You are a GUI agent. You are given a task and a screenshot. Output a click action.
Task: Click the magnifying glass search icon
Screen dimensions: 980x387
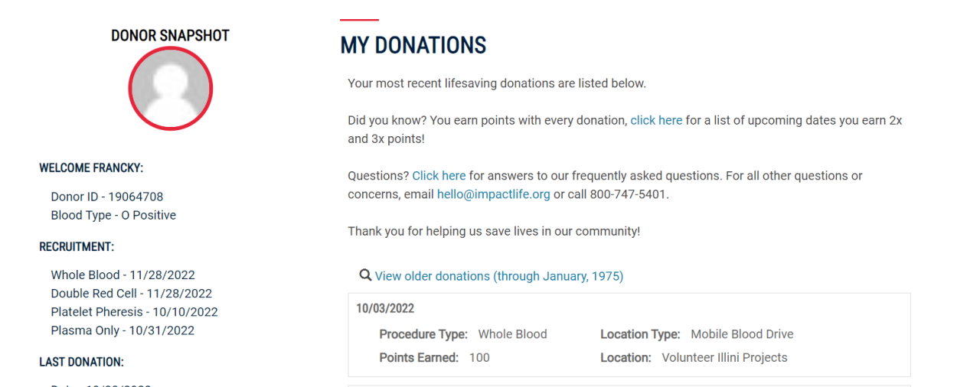coord(365,275)
